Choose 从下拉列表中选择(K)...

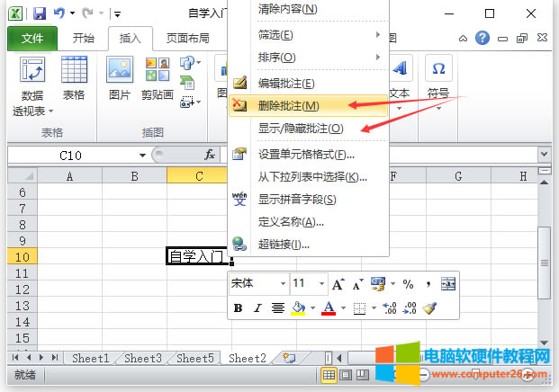pyautogui.click(x=308, y=177)
